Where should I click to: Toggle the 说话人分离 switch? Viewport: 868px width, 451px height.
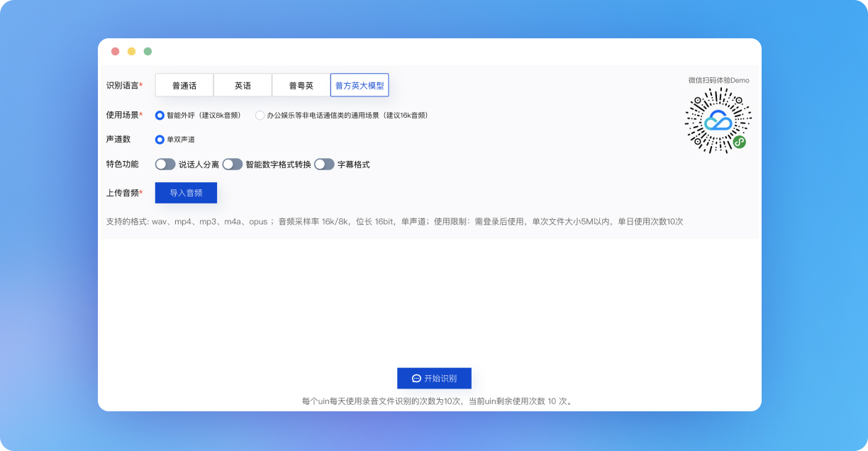click(x=165, y=164)
